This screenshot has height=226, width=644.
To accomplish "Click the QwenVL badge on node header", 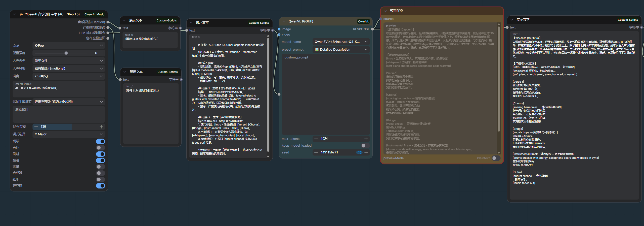I will tap(363, 21).
